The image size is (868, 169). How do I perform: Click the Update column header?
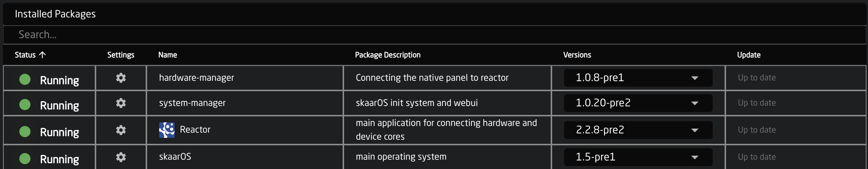coord(749,55)
